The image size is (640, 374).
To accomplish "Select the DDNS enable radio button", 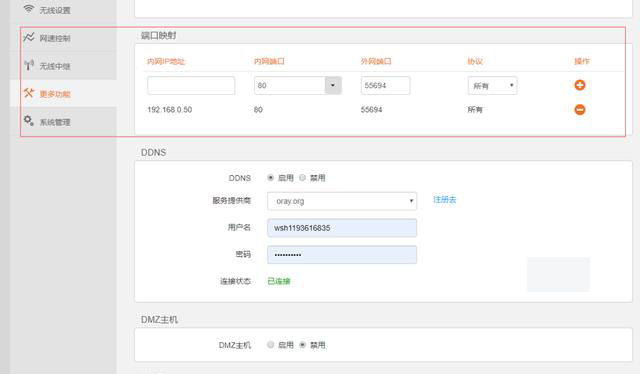I will (270, 178).
